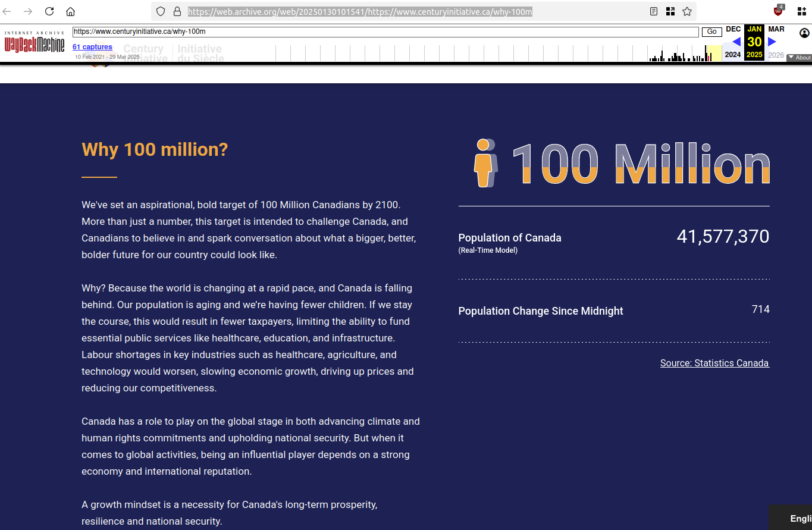Click the 100 Million graphic

[x=641, y=164]
